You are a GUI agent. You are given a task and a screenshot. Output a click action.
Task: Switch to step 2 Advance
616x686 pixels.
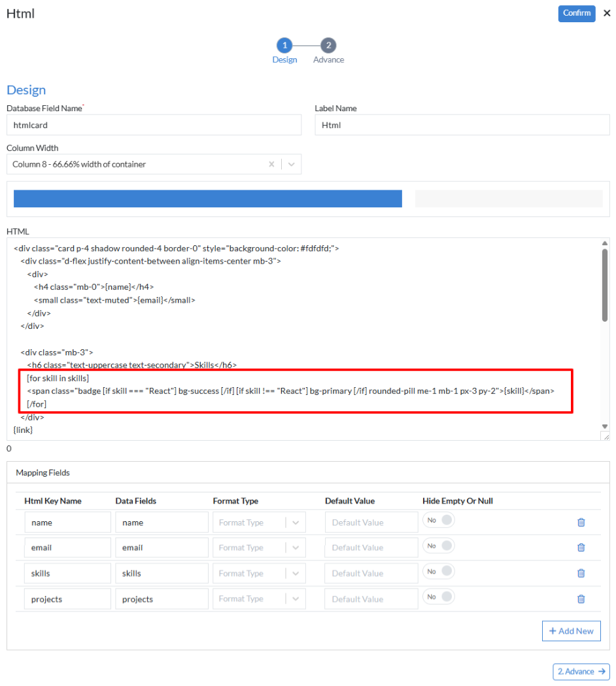click(x=328, y=46)
